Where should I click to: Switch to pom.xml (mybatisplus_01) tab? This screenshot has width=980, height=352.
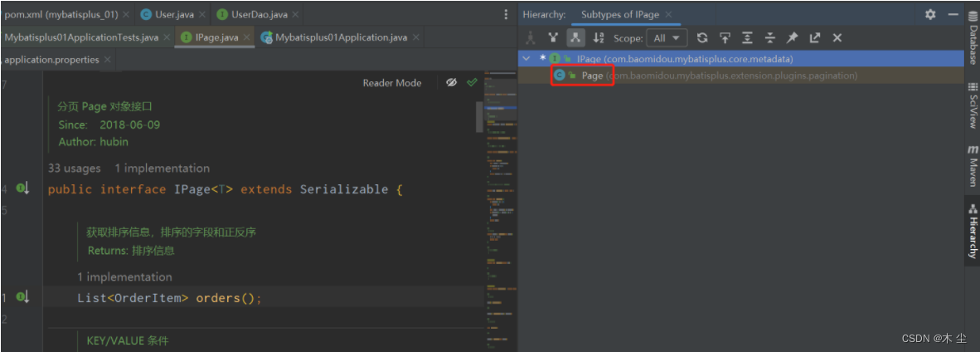pos(61,14)
